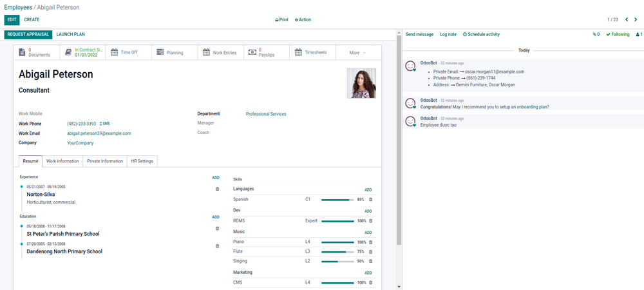Show the followers list icon

(639, 35)
